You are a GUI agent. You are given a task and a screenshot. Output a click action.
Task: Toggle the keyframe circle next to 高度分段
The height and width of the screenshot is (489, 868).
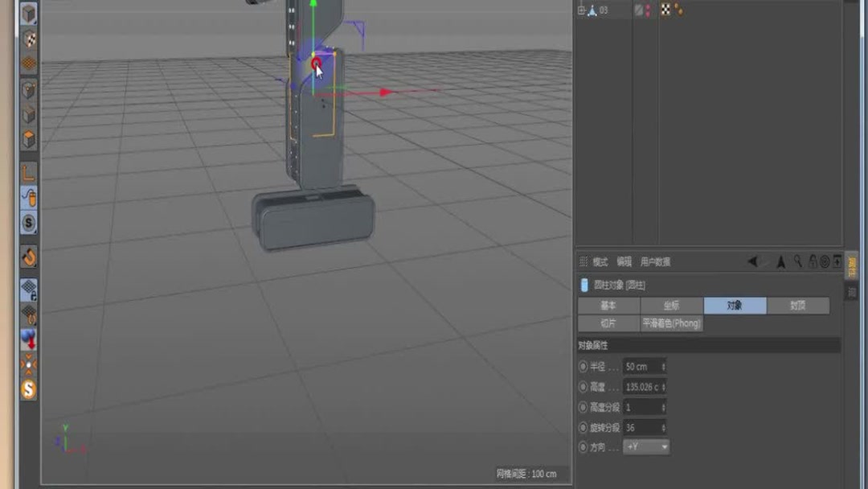pos(583,407)
